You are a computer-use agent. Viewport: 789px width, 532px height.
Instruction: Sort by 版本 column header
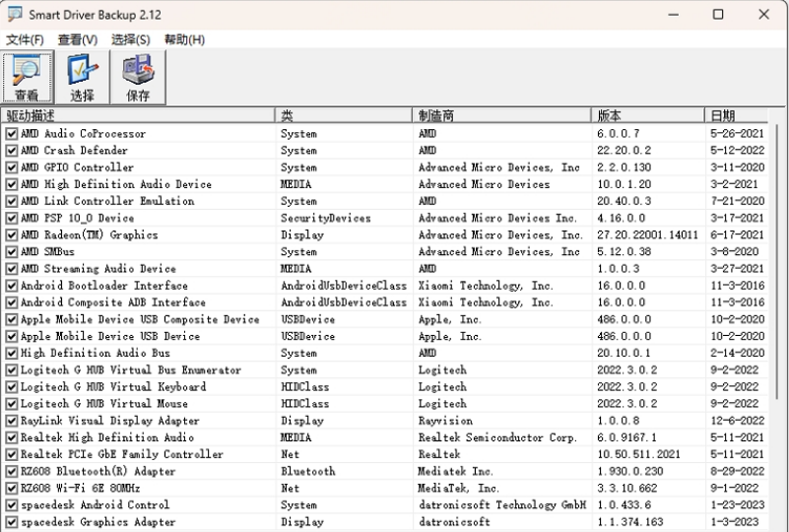(648, 116)
